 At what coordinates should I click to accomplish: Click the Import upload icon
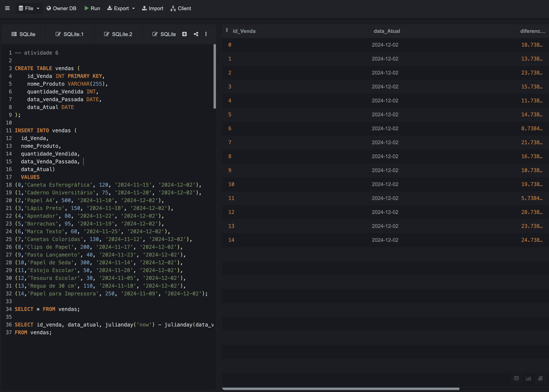144,8
